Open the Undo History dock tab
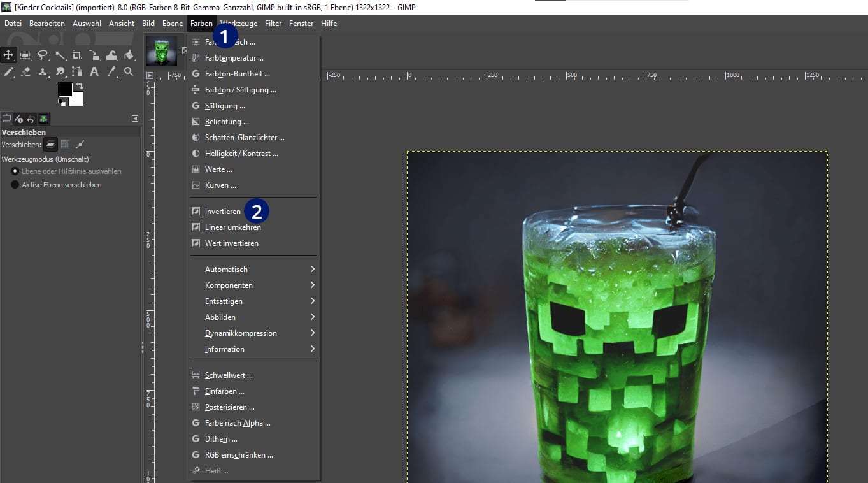The width and height of the screenshot is (868, 483). tap(31, 119)
